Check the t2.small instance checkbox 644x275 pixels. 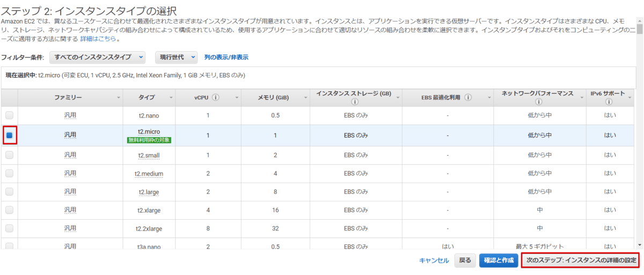pos(9,155)
